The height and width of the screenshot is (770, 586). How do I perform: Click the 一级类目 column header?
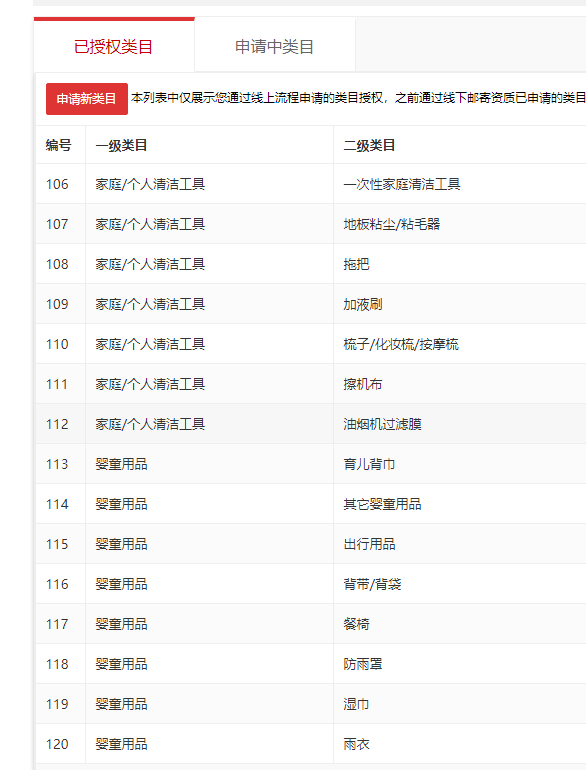[121, 145]
